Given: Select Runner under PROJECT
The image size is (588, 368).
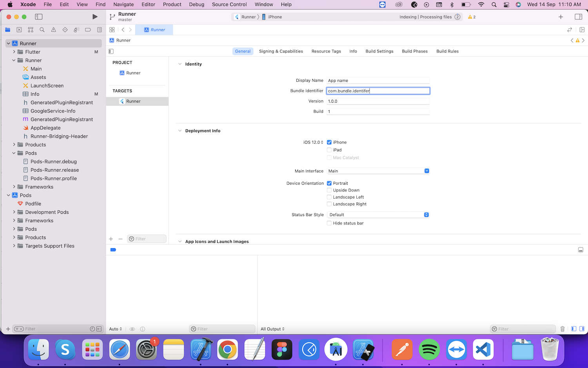Looking at the screenshot, I should (130, 73).
